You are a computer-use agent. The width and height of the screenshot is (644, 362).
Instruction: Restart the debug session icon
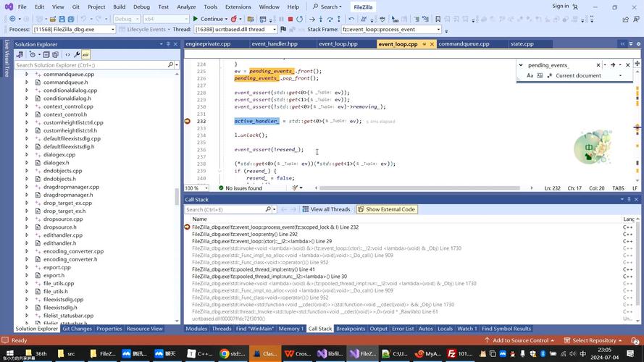click(x=300, y=19)
